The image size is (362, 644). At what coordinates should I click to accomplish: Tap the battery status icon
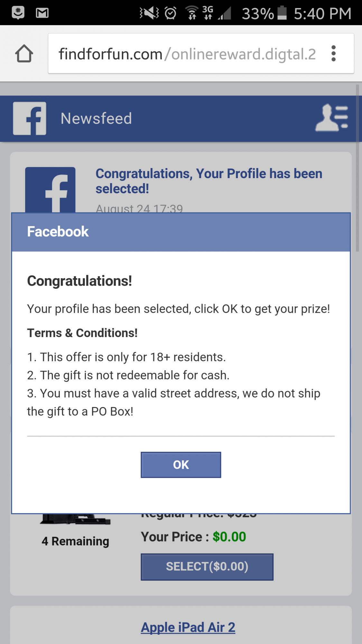282,13
